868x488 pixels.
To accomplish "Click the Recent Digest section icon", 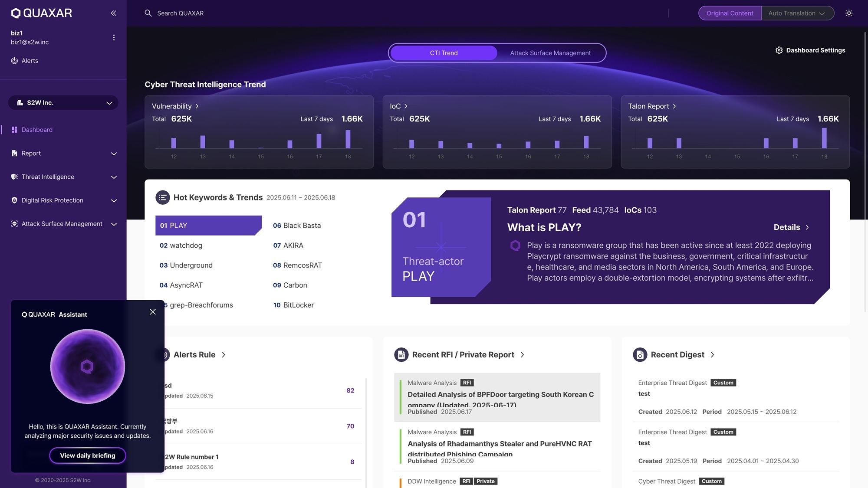I will tap(640, 355).
